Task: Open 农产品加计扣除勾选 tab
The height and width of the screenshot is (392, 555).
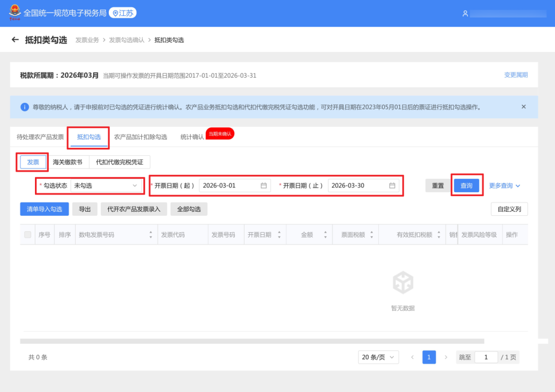Action: (x=140, y=137)
